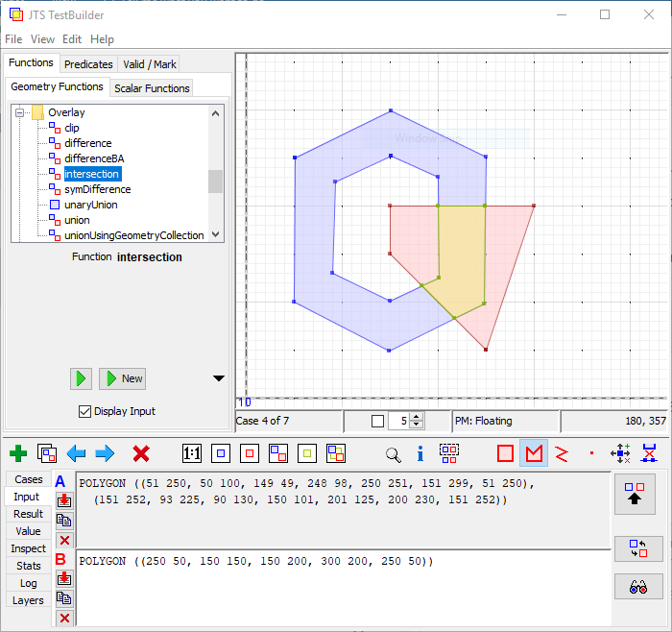Image resolution: width=672 pixels, height=632 pixels.
Task: Click copy result to input button
Action: pos(635,494)
